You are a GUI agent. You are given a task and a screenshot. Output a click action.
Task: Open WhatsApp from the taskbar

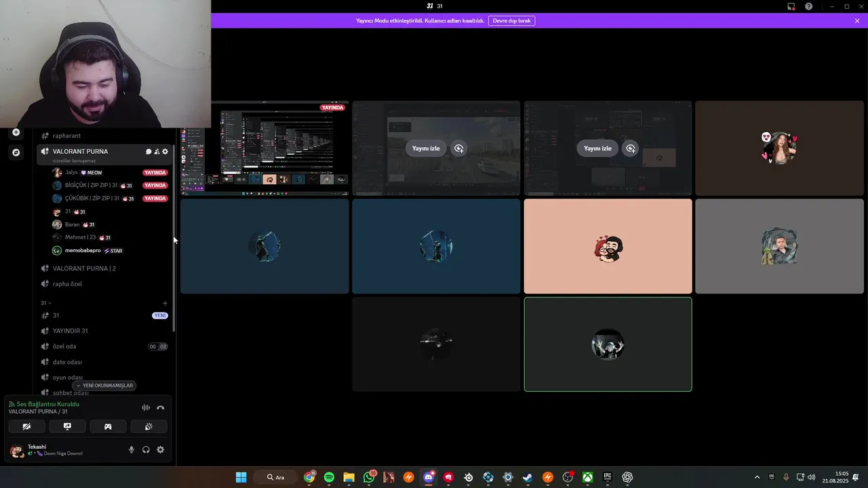(369, 477)
